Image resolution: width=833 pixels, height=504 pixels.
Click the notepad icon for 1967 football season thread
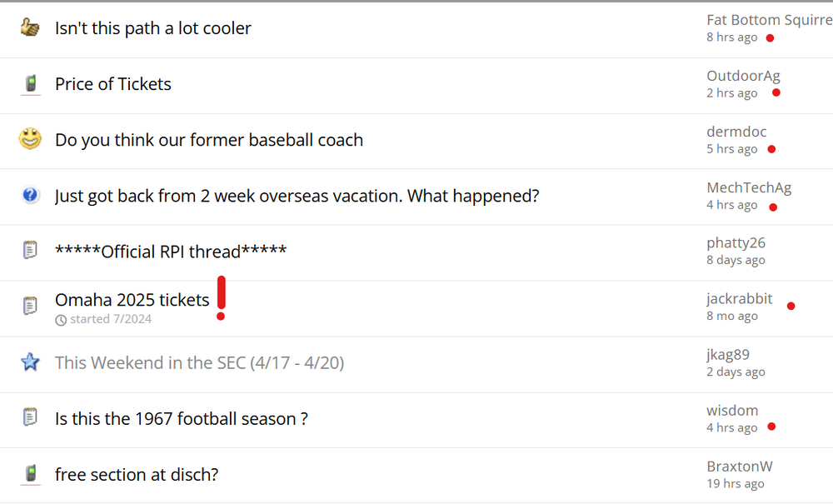click(x=30, y=417)
